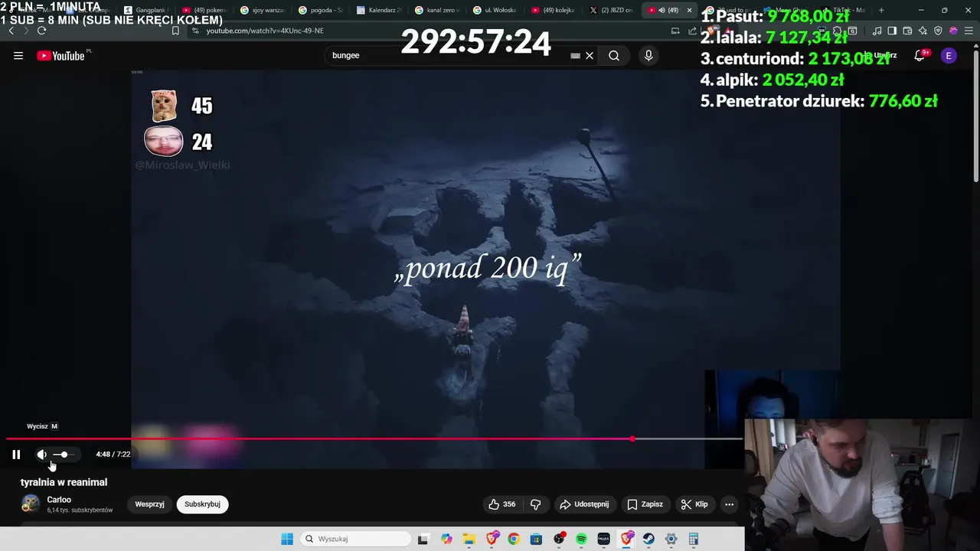The width and height of the screenshot is (980, 551).
Task: Open File Explorer from the taskbar
Action: tap(469, 539)
